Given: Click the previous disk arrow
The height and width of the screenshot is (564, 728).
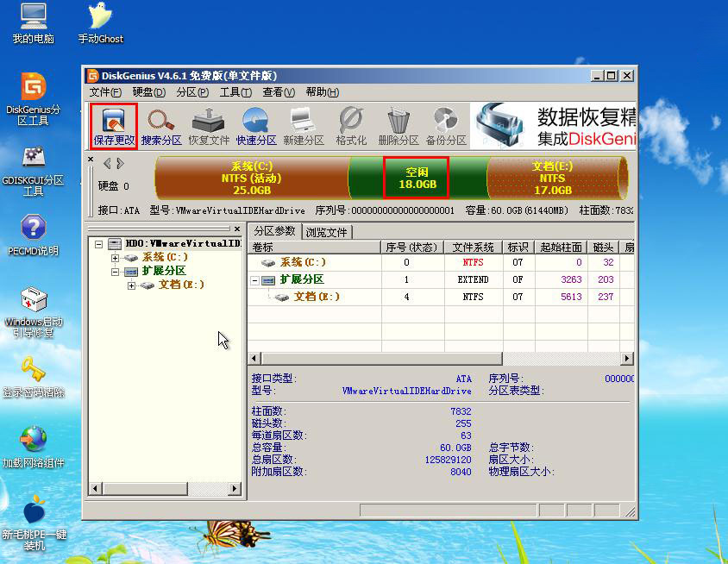Looking at the screenshot, I should coord(107,163).
